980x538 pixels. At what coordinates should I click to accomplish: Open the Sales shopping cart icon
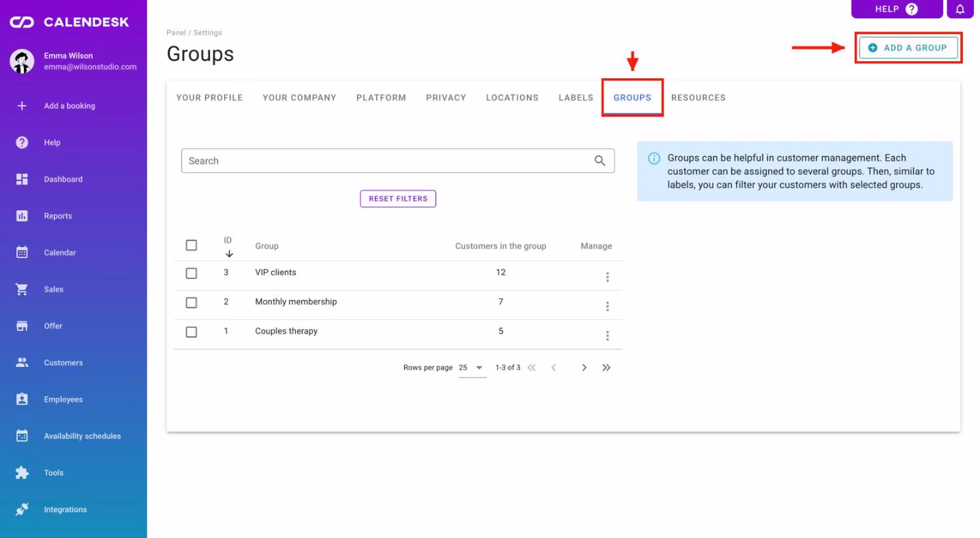click(22, 290)
